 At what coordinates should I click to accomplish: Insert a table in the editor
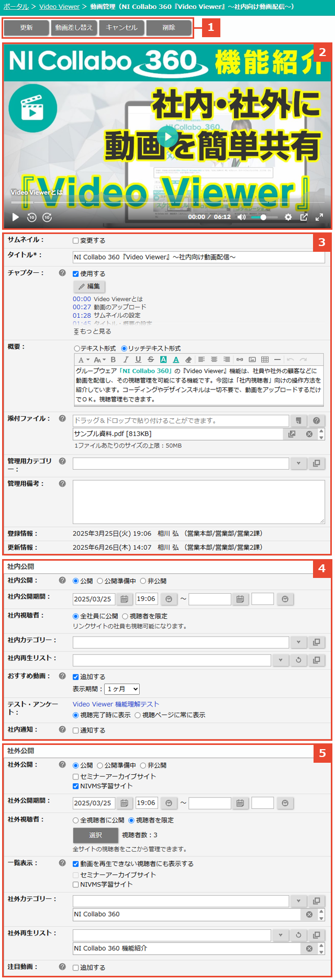[x=265, y=360]
